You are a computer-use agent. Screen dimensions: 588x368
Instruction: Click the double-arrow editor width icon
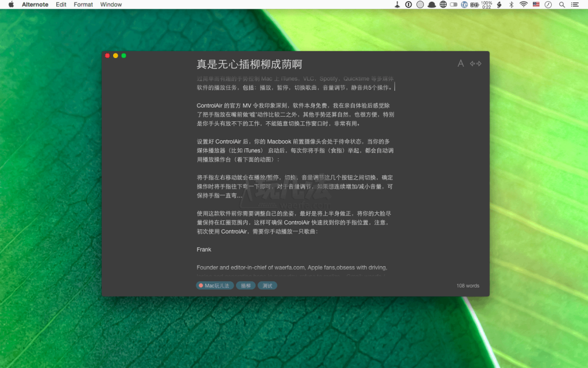point(475,63)
